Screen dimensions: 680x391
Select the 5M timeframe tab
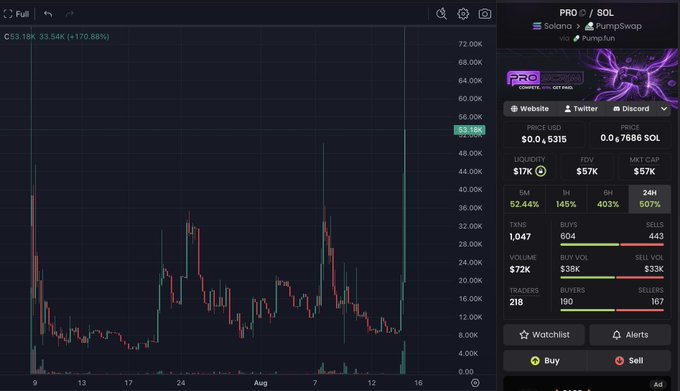tap(524, 199)
